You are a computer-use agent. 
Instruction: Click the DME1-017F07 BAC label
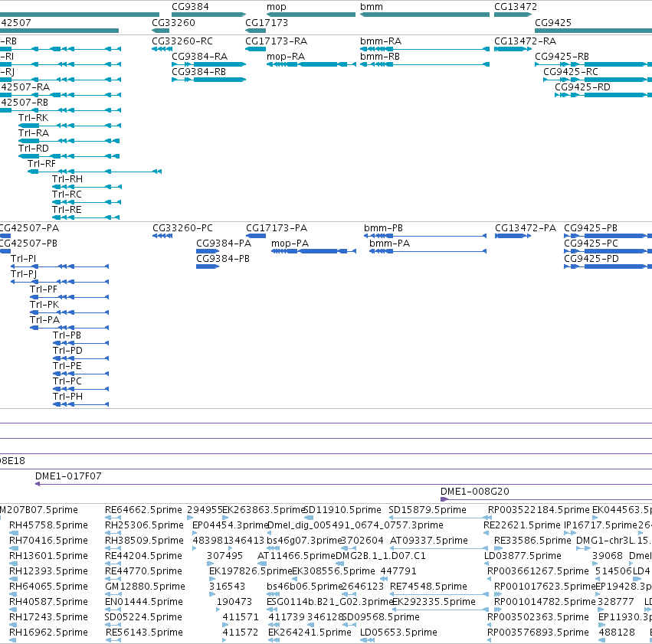pyautogui.click(x=68, y=476)
